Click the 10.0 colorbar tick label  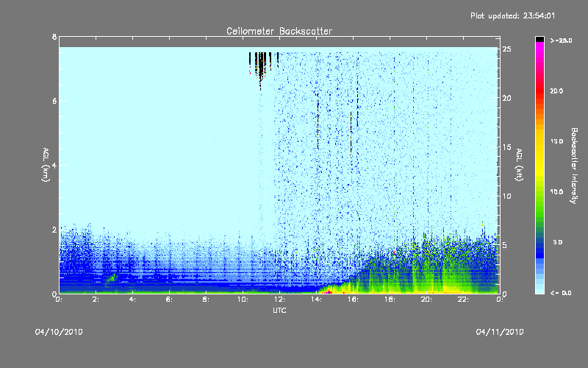[x=556, y=192]
